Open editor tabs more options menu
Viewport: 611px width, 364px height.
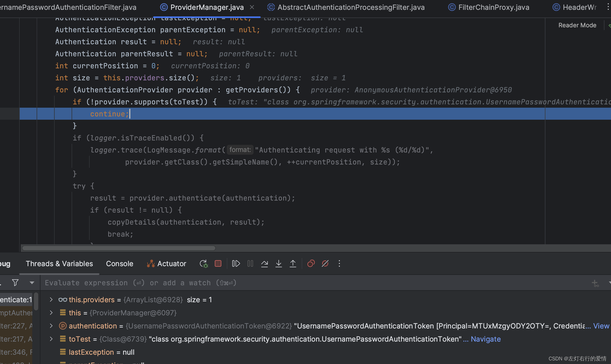[608, 7]
